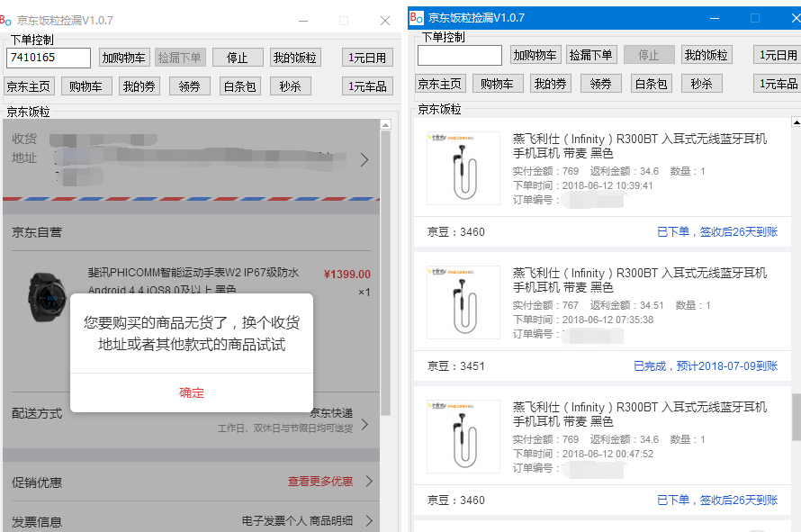This screenshot has height=532, width=801.
Task: Click the right window vertical scrollbar thumb
Action: (796, 417)
